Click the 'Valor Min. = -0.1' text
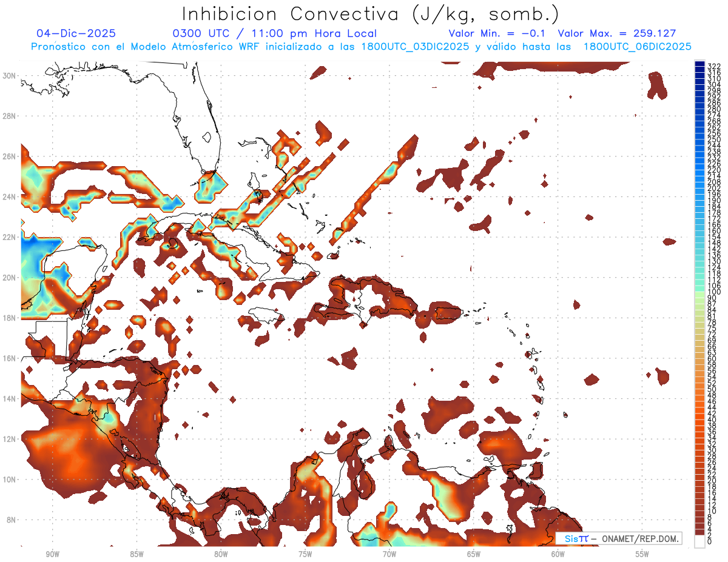 [497, 33]
